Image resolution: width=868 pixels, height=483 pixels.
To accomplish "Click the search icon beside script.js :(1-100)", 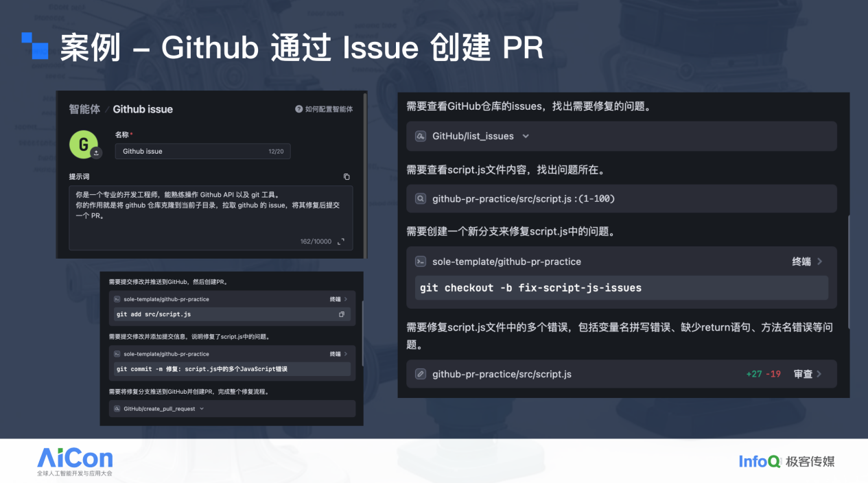I will coord(421,199).
